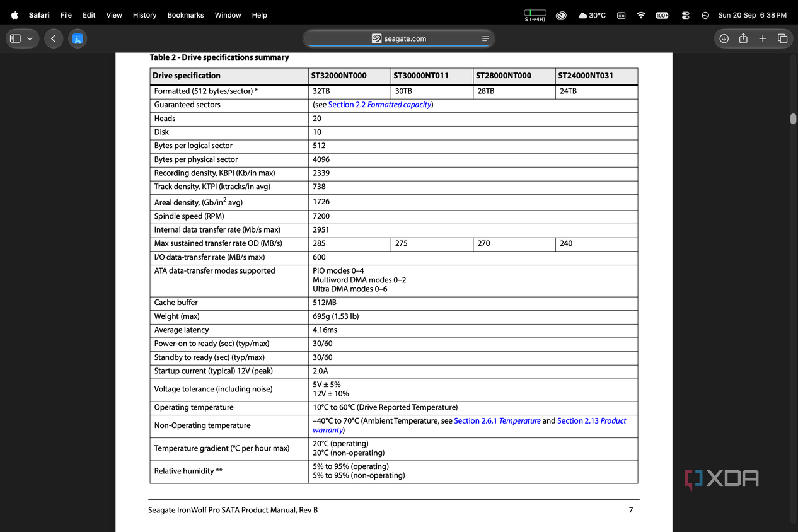This screenshot has width=798, height=532.
Task: Open the Edit menu
Action: (89, 15)
